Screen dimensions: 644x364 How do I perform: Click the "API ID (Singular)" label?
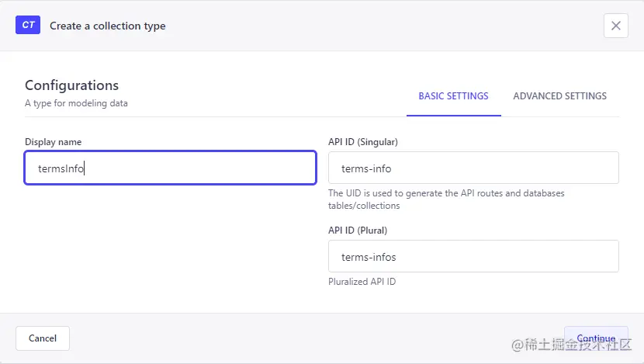click(363, 142)
